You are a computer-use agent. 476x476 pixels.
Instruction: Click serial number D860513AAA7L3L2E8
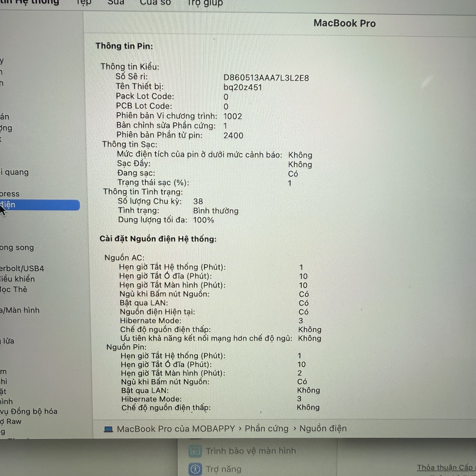point(266,78)
